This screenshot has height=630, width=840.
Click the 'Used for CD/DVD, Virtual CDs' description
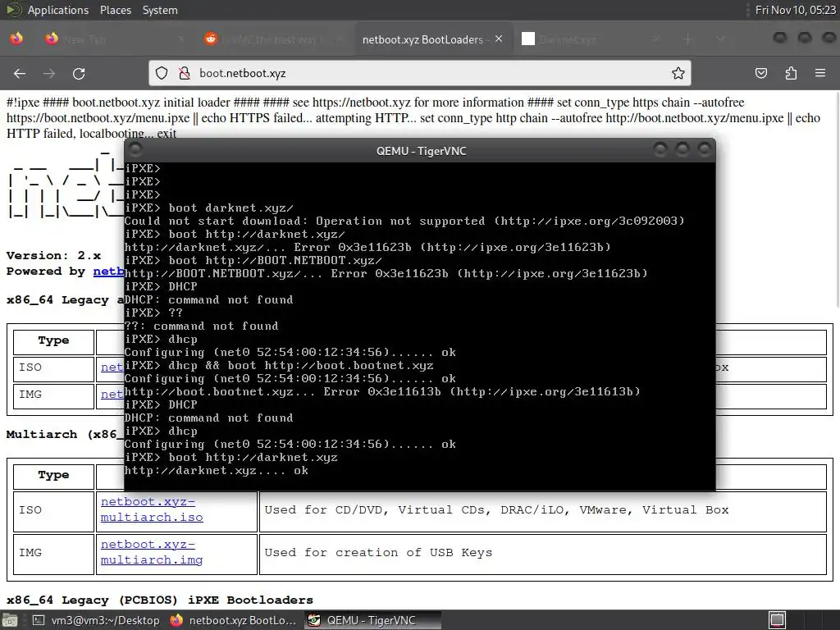click(x=496, y=509)
